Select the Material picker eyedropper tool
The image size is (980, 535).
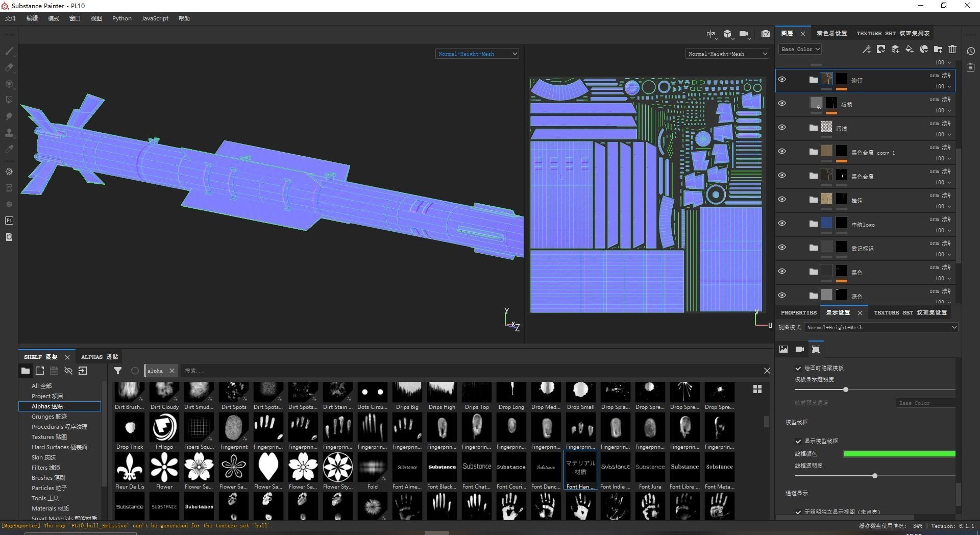[x=9, y=149]
